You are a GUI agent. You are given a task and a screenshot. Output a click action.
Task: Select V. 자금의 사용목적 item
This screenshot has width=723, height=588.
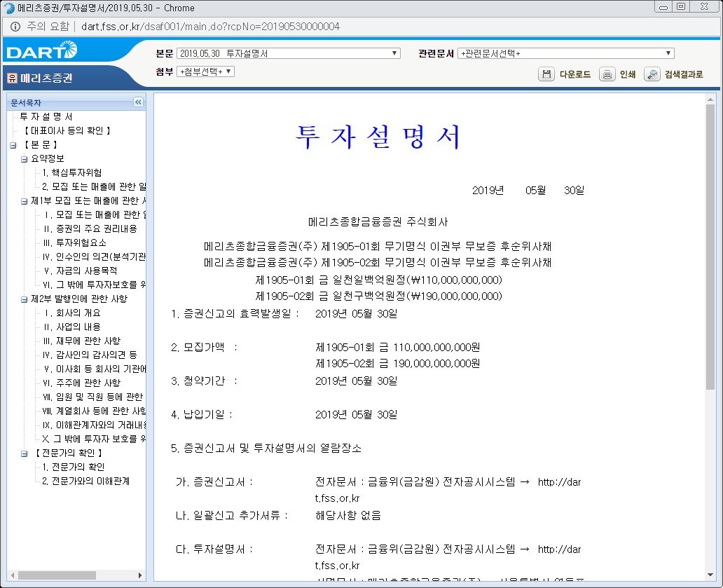pyautogui.click(x=81, y=271)
